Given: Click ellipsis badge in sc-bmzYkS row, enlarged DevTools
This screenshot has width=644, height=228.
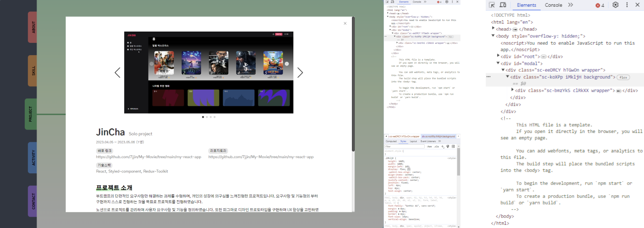Looking at the screenshot, I should [619, 91].
